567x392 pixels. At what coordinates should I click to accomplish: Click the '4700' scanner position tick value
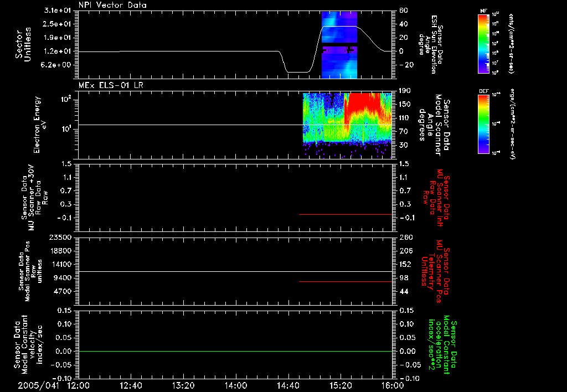tap(63, 291)
